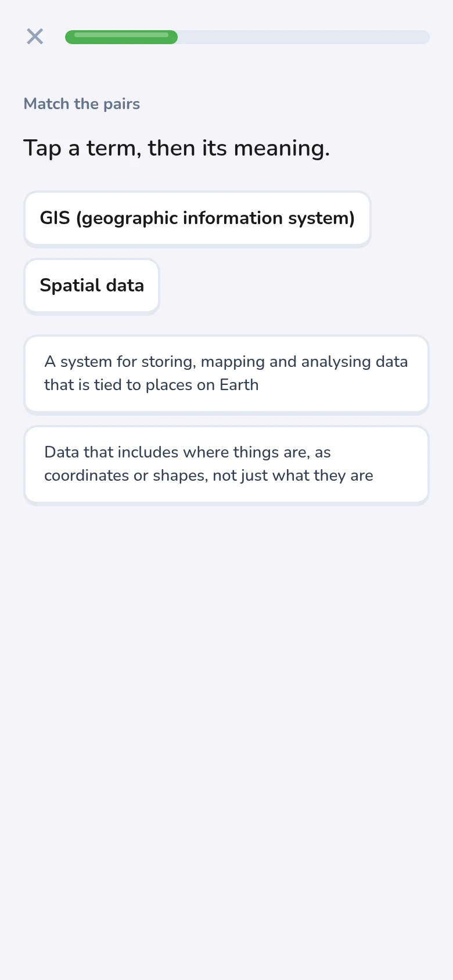Tap the card reading 'GIS (geographic information system)'
The image size is (453, 980).
point(197,219)
